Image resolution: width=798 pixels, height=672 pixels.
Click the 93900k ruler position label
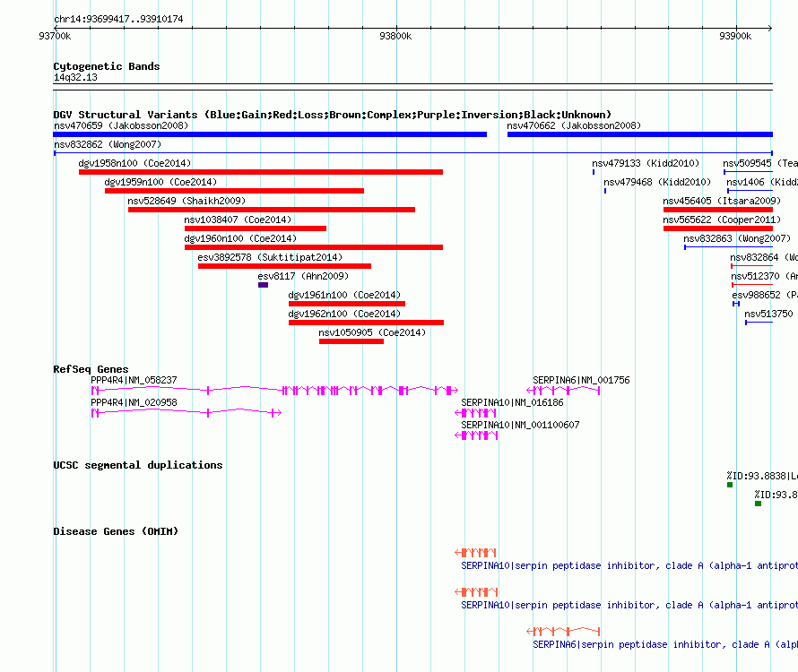coord(735,36)
